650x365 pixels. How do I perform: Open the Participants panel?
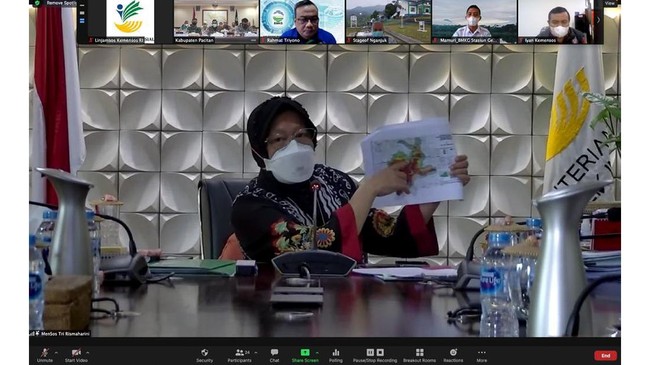click(x=240, y=355)
